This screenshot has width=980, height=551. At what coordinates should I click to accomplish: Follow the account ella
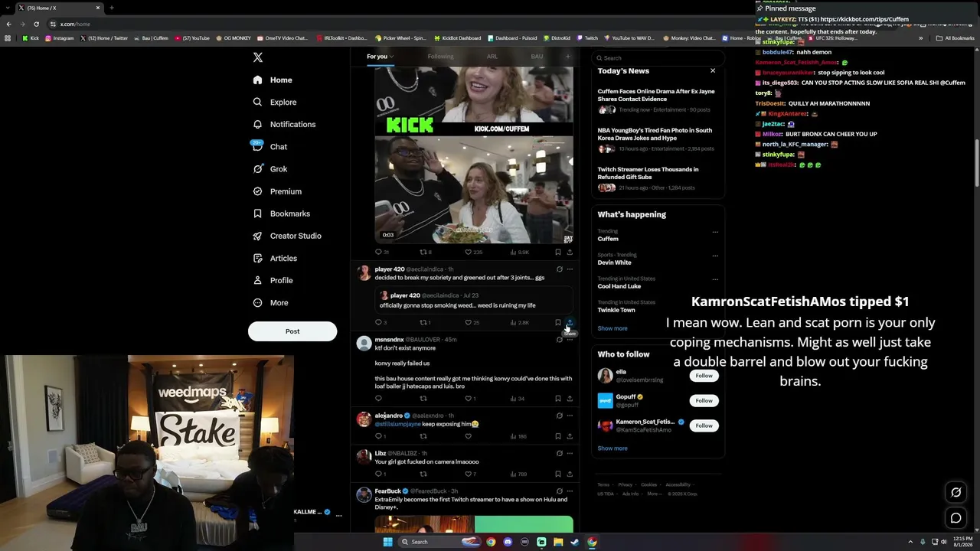[x=704, y=376]
